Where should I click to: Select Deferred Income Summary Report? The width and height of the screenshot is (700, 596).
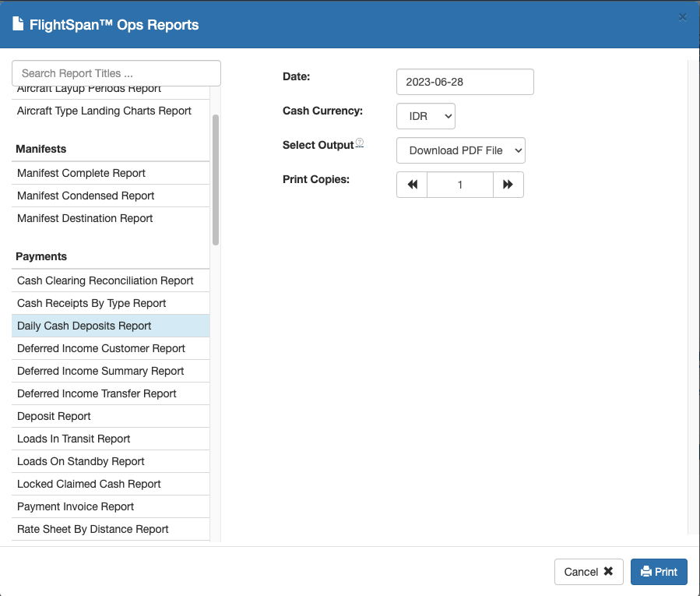[111, 371]
